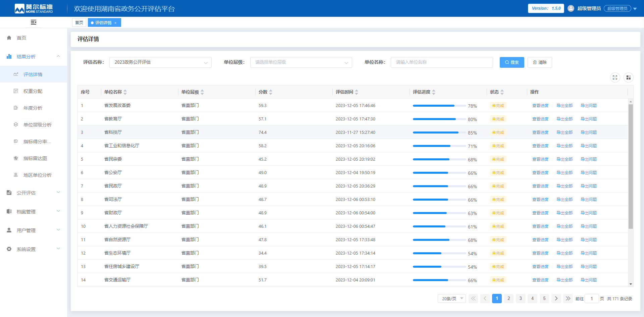This screenshot has height=317, width=644.
Task: Expand the 用户管理 menu group
Action: tap(58, 230)
